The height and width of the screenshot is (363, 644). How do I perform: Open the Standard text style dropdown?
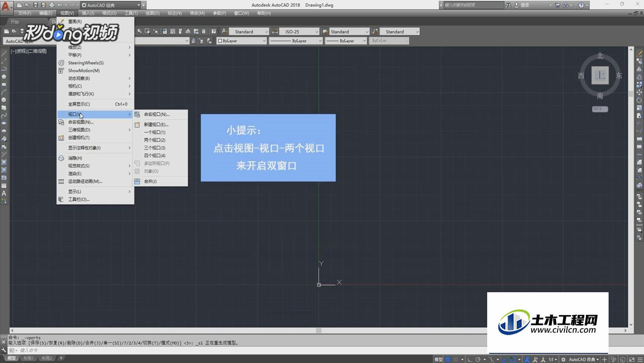(249, 31)
